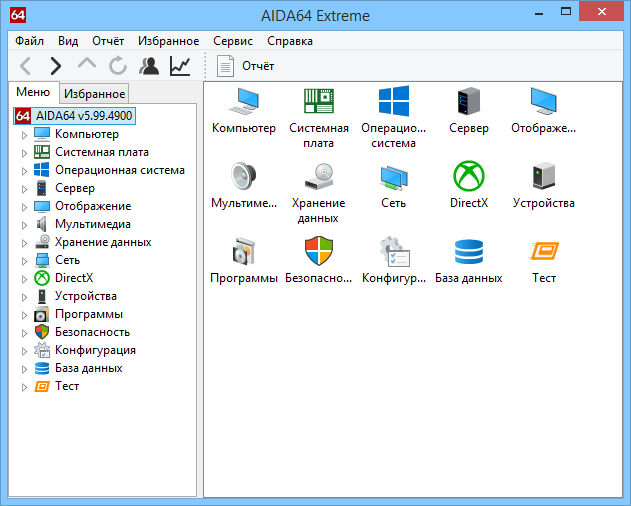This screenshot has height=506, width=631.
Task: Select Устройства in the left tree
Action: coord(85,296)
